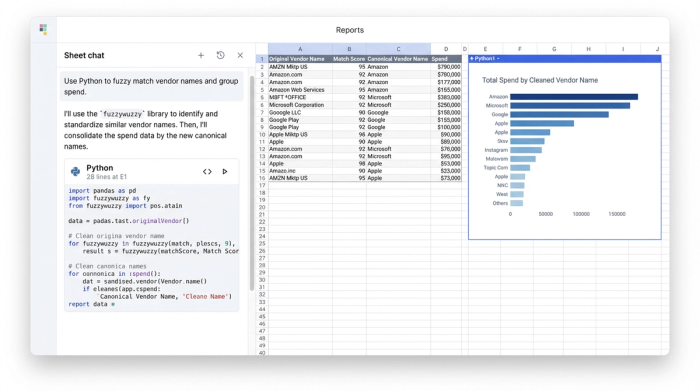
Task: Click the Instagram bar in chart
Action: [526, 150]
